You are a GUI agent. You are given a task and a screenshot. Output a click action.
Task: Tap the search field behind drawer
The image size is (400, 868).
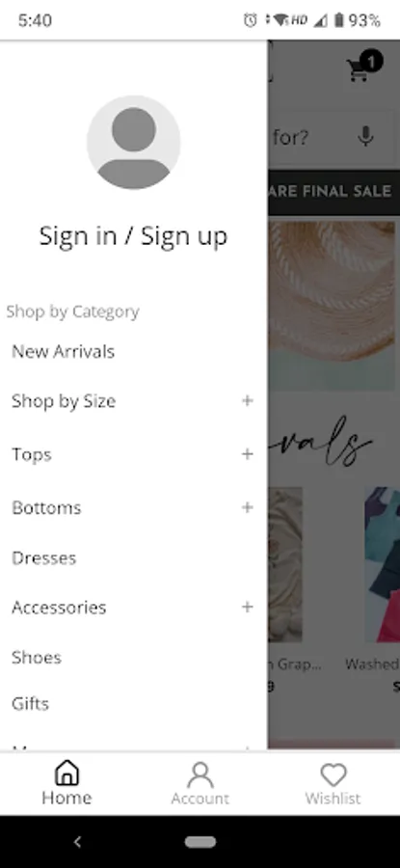click(x=333, y=137)
